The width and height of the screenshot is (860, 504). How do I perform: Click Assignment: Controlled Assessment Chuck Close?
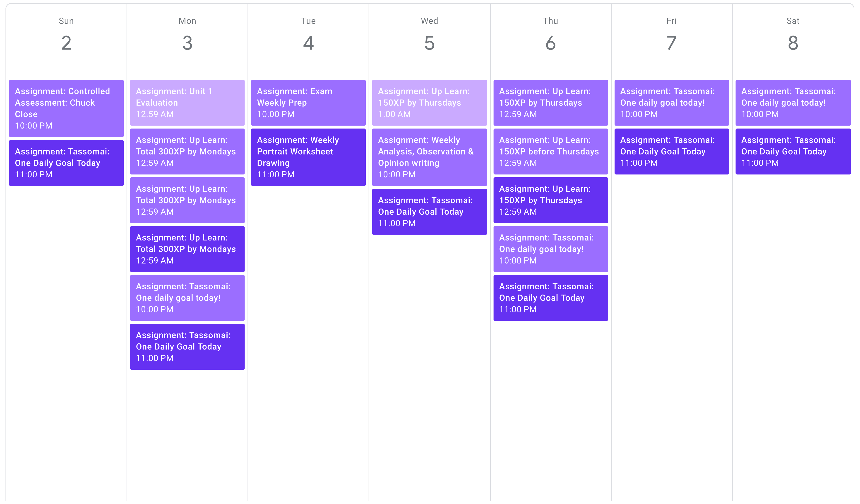coord(67,107)
